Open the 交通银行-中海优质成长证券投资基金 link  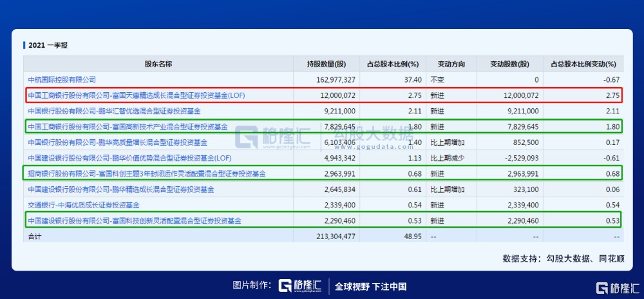coord(84,205)
